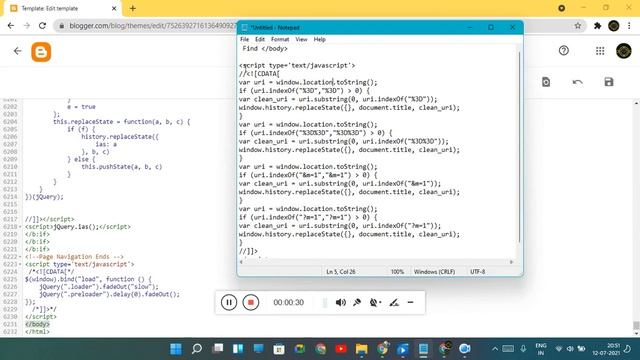Go back using the Blogger back arrow
The width and height of the screenshot is (640, 360).
click(x=17, y=51)
